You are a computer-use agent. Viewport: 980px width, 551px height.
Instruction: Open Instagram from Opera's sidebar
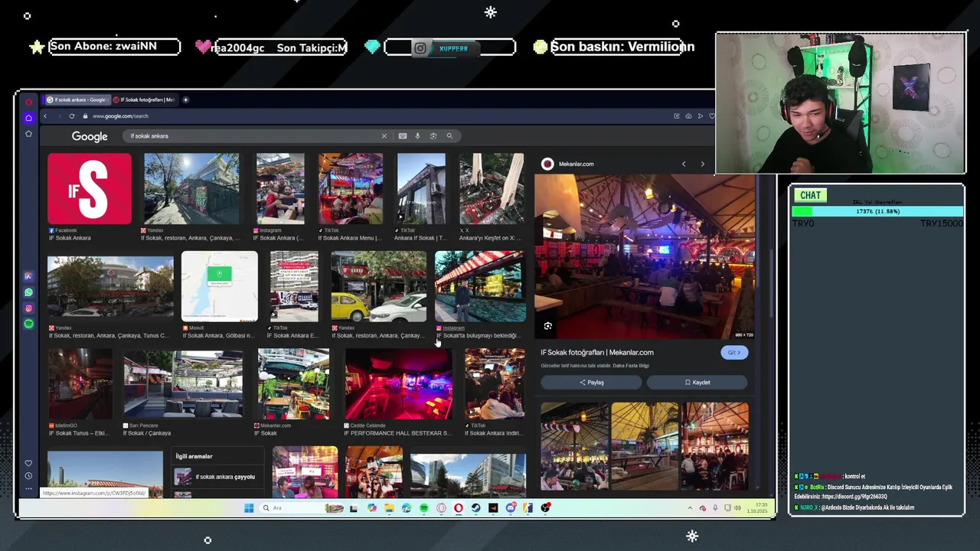point(28,308)
